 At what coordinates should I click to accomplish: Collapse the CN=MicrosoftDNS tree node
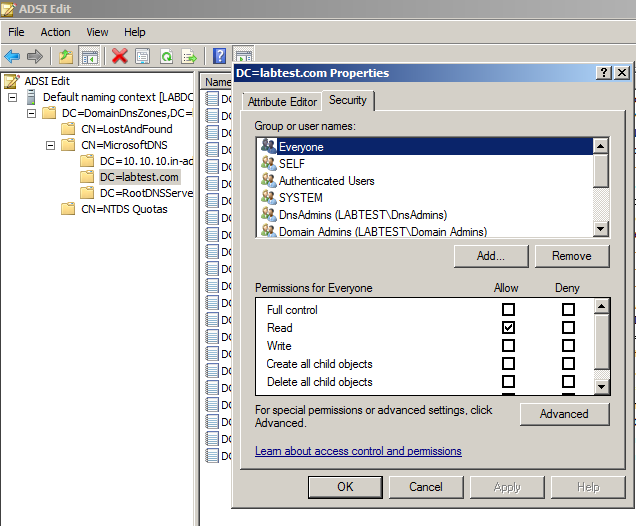[51, 145]
